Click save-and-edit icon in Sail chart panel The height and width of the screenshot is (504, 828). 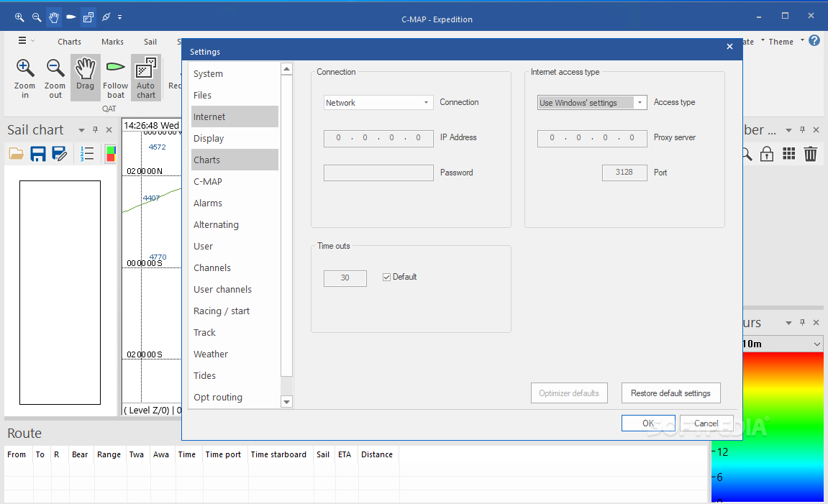pyautogui.click(x=59, y=154)
